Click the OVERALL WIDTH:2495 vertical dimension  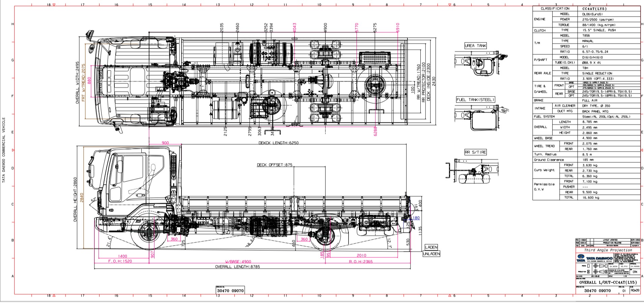click(77, 82)
